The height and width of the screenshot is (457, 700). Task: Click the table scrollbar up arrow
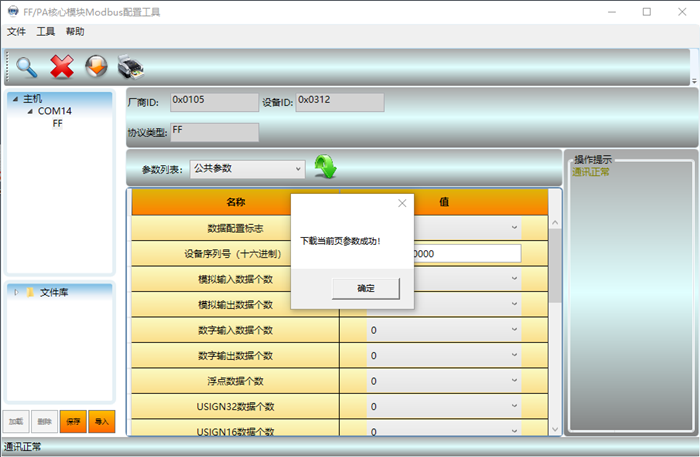(555, 222)
